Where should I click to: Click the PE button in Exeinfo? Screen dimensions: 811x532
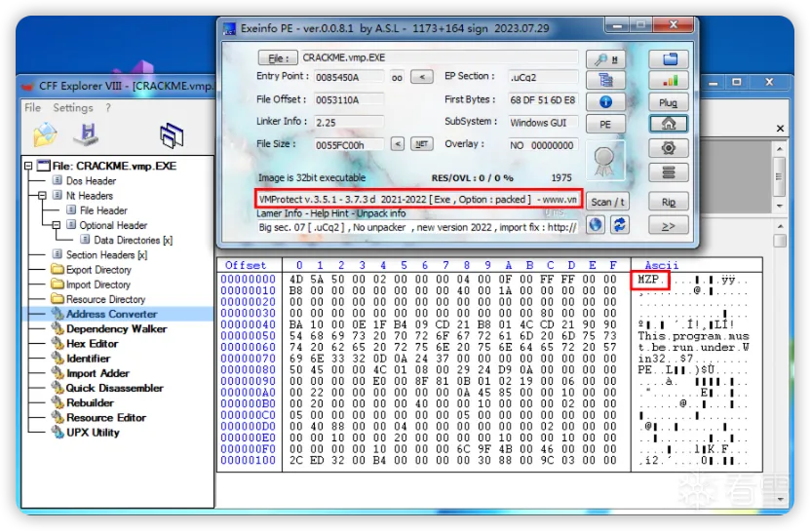[605, 124]
